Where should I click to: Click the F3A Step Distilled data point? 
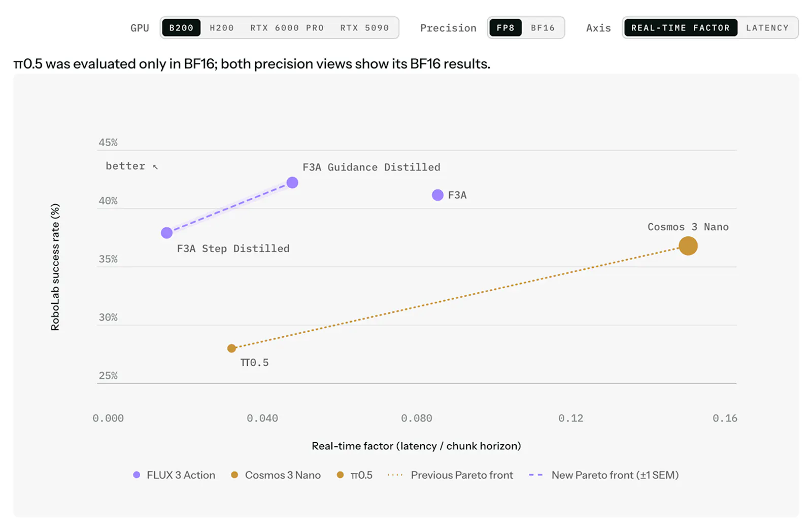[166, 233]
